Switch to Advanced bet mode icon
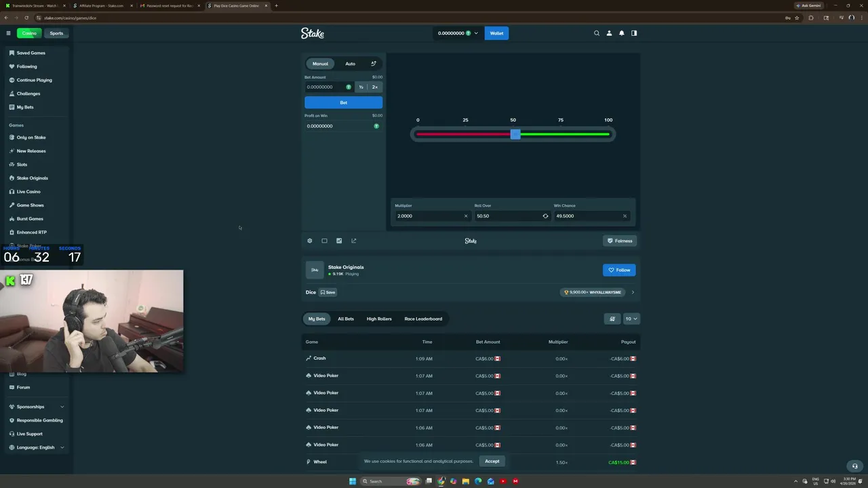 373,64
